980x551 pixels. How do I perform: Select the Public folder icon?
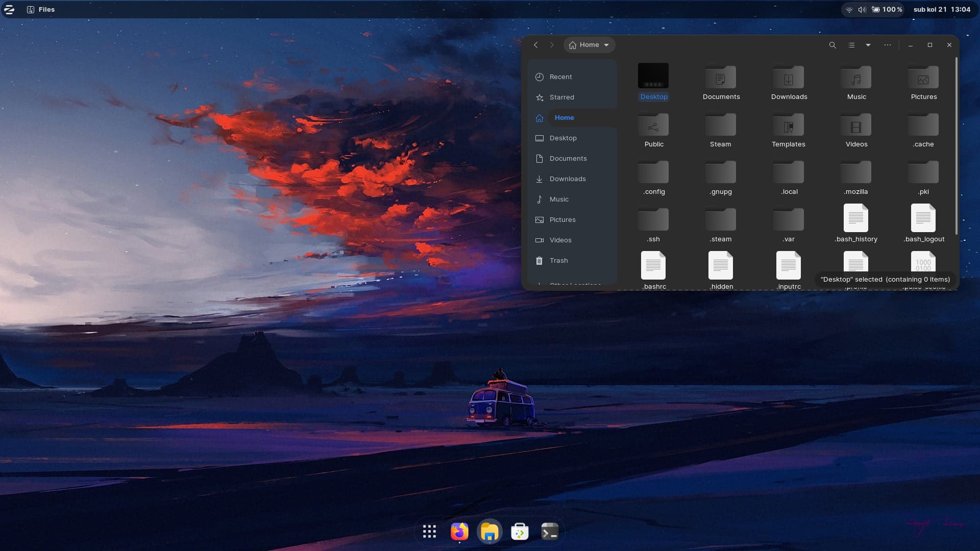(x=653, y=125)
